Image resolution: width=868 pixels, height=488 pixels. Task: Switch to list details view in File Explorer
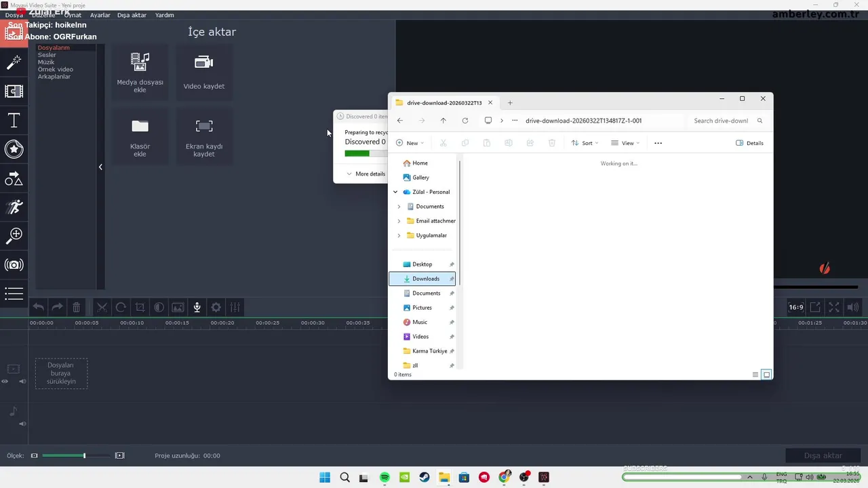click(x=755, y=375)
